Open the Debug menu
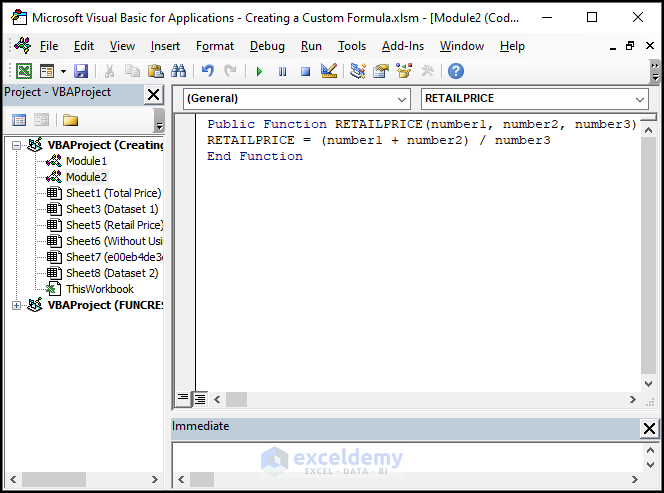This screenshot has width=664, height=493. point(267,46)
